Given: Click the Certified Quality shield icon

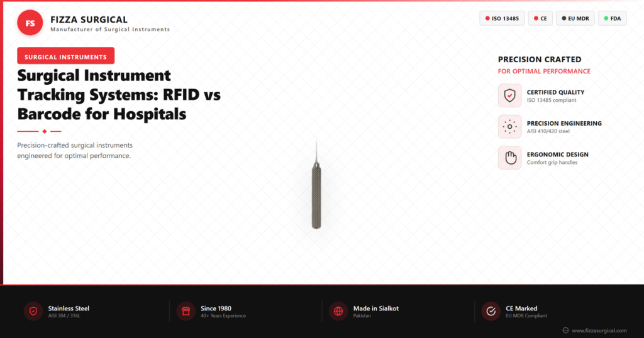Looking at the screenshot, I should 509,95.
